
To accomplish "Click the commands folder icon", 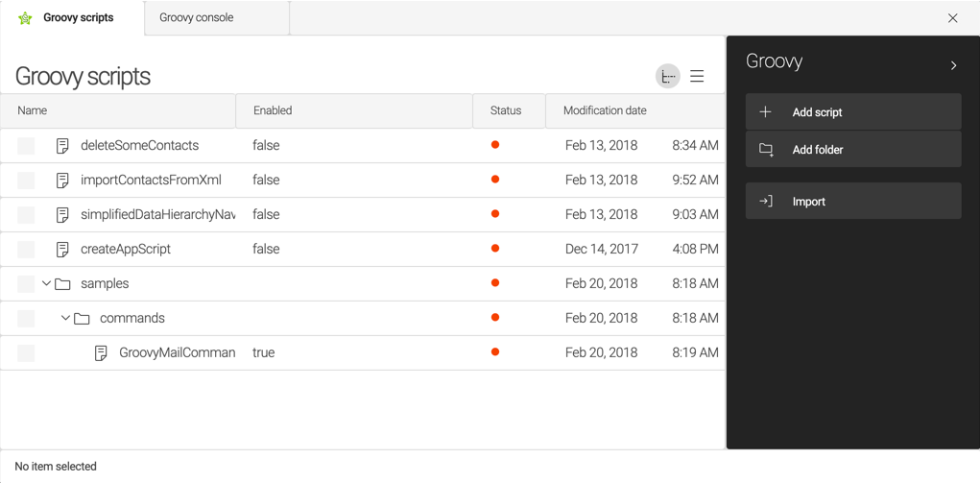I will [x=82, y=319].
